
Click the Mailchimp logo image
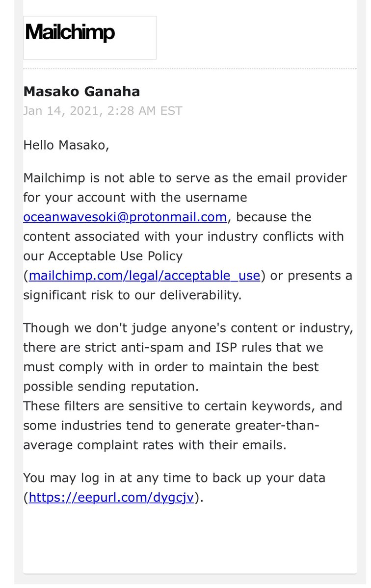pyautogui.click(x=89, y=37)
